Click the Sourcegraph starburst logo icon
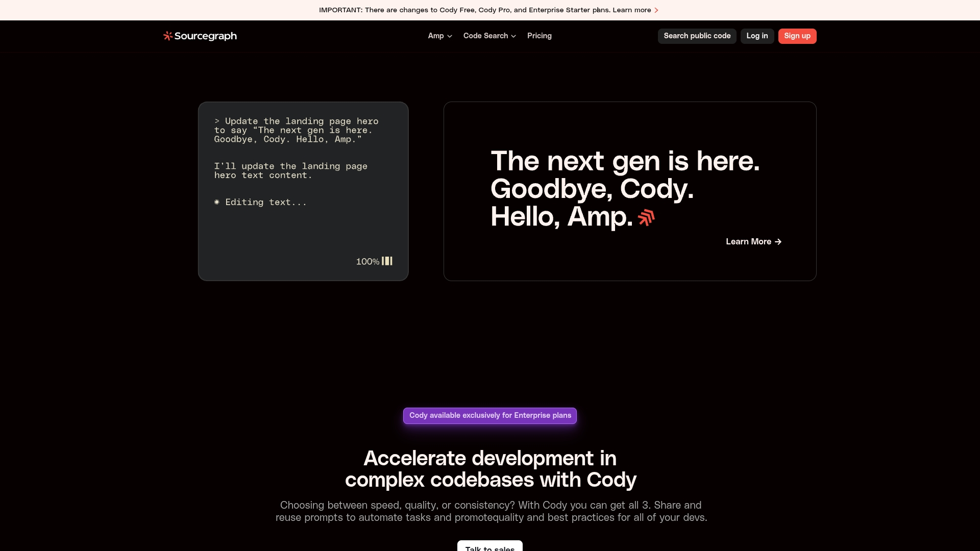This screenshot has width=980, height=551. pyautogui.click(x=167, y=36)
